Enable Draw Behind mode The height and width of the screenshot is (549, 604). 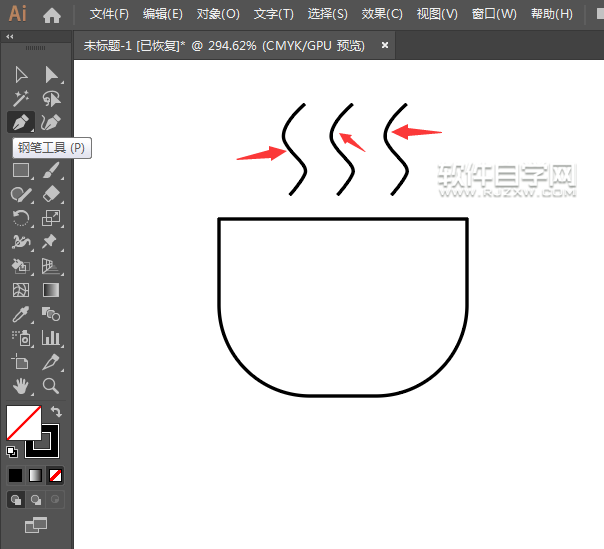click(36, 499)
